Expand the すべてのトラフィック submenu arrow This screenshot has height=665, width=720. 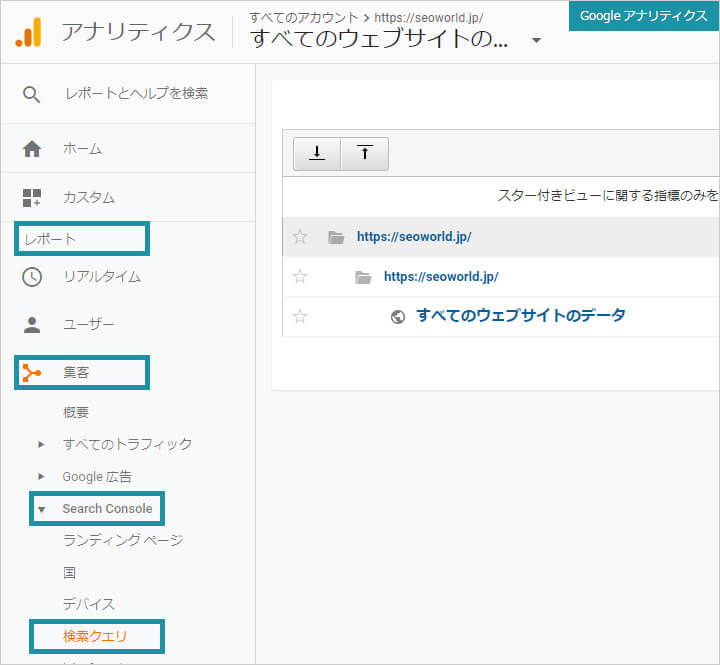[x=41, y=444]
